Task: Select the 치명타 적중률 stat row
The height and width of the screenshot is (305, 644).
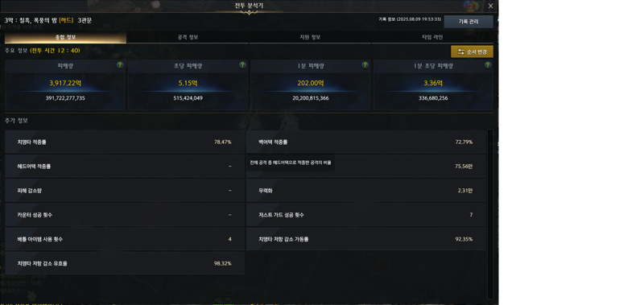Action: coord(125,142)
